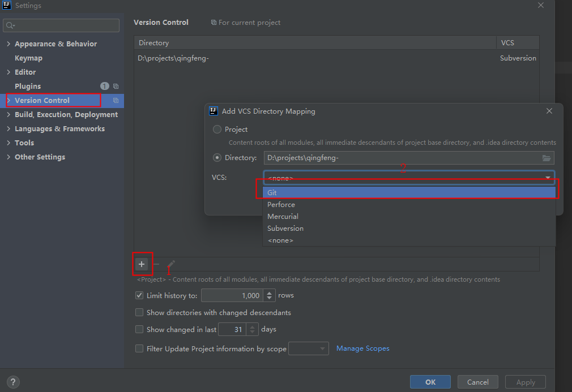Click the folder browse icon in Directory field
The height and width of the screenshot is (392, 572).
547,158
